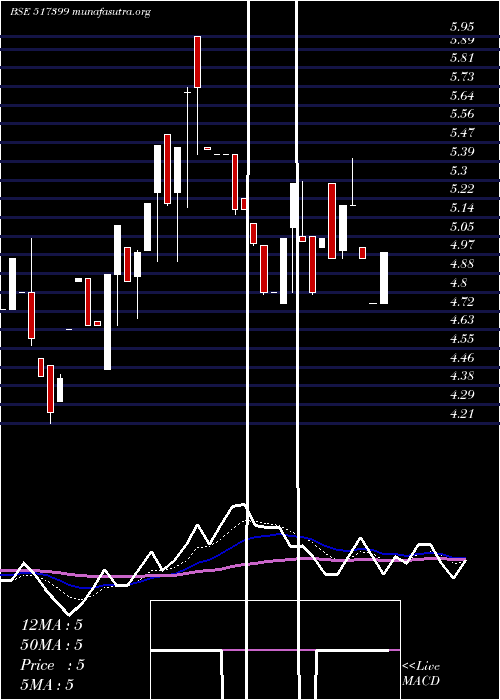Click the "BSE 517899 munafasutra.org" chart title

[x=80, y=12]
